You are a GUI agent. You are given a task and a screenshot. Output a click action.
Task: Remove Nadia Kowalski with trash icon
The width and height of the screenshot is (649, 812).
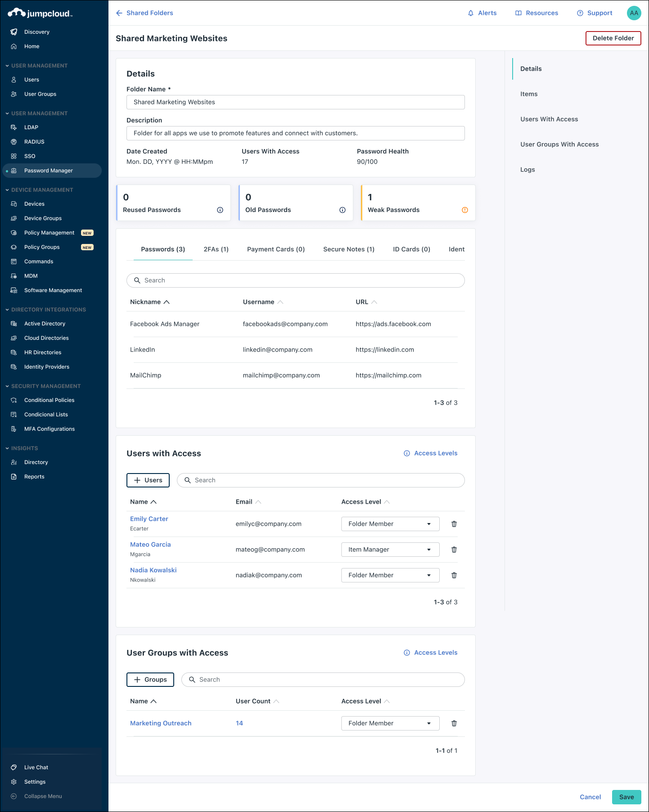pyautogui.click(x=454, y=575)
